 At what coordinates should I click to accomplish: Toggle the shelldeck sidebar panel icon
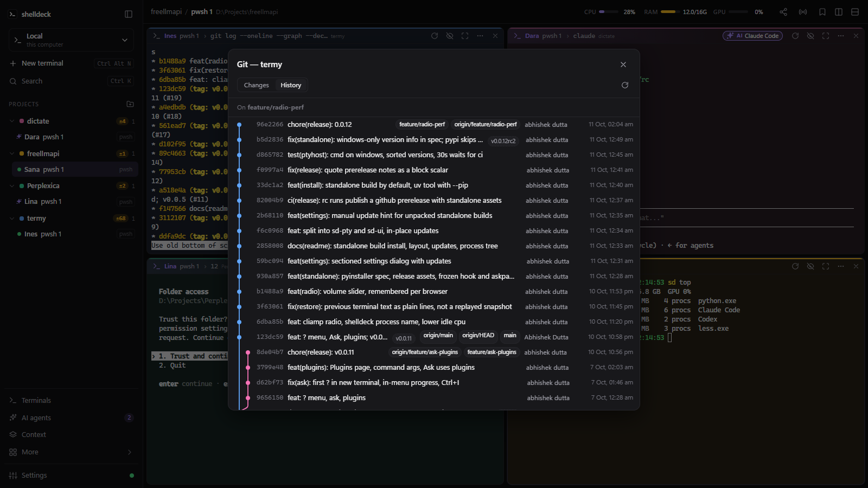pos(129,14)
